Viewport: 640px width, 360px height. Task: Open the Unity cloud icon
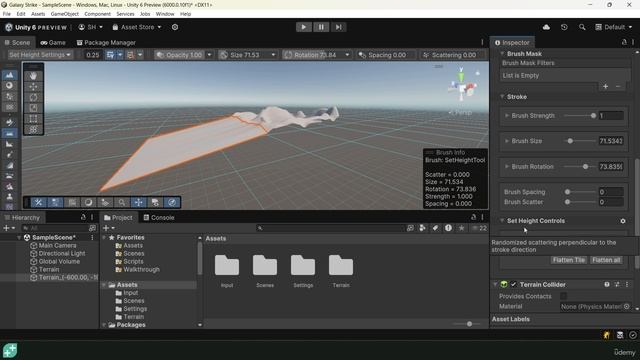click(546, 27)
